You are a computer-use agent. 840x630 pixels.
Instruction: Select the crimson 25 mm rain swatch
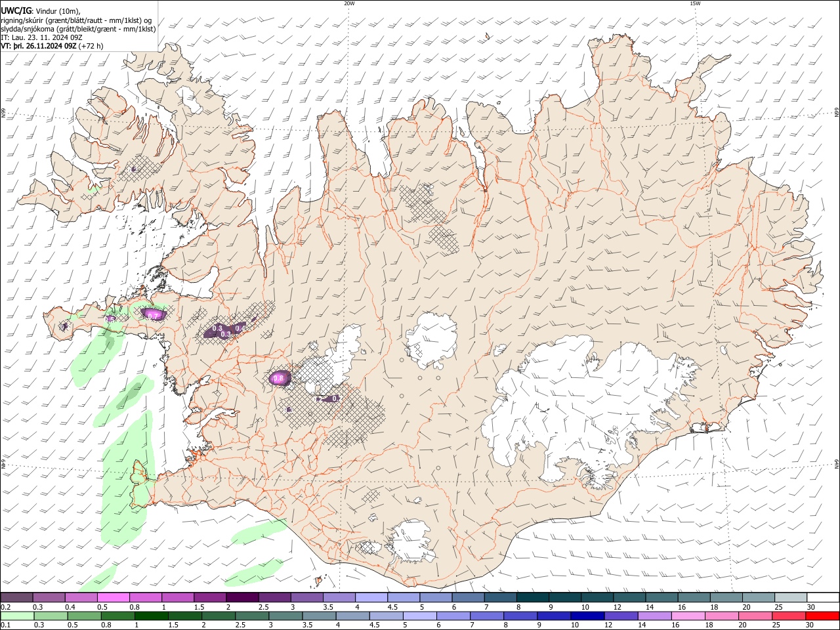point(788,616)
